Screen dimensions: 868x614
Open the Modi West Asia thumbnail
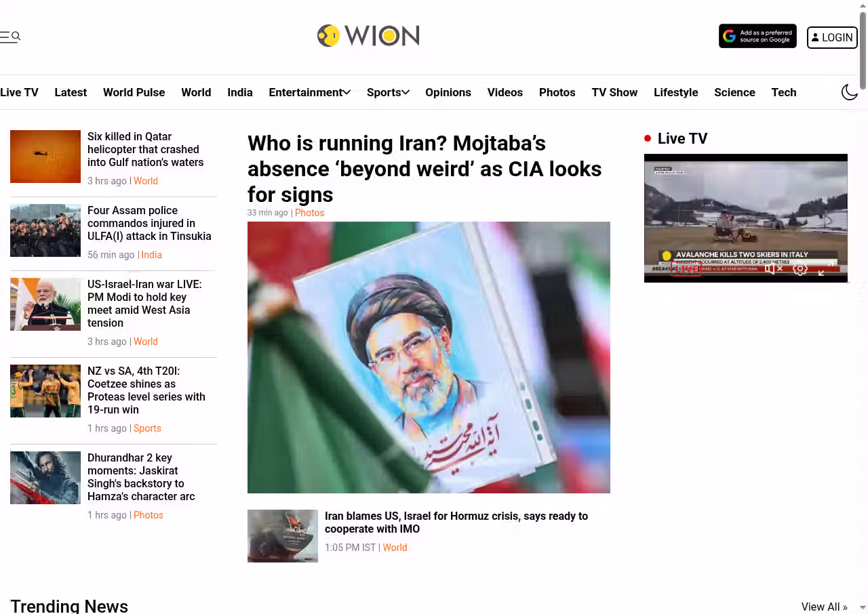(x=45, y=304)
